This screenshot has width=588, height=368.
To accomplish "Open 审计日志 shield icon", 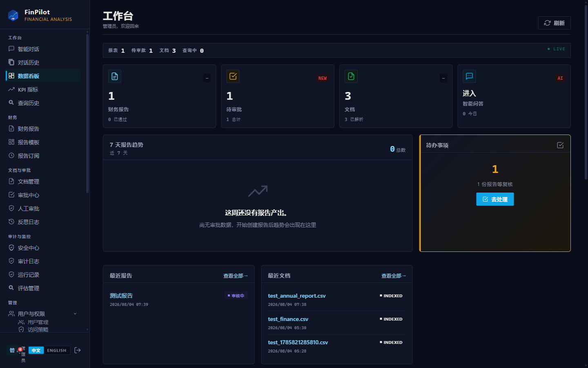I will [11, 261].
